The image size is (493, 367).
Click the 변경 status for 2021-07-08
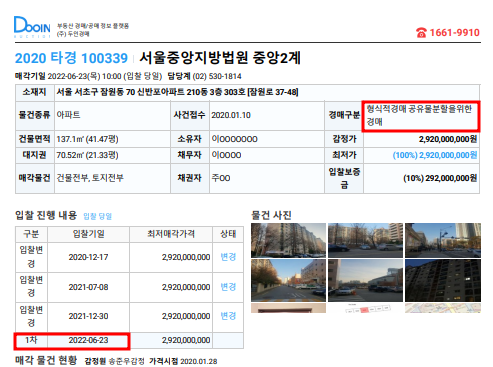pyautogui.click(x=228, y=287)
